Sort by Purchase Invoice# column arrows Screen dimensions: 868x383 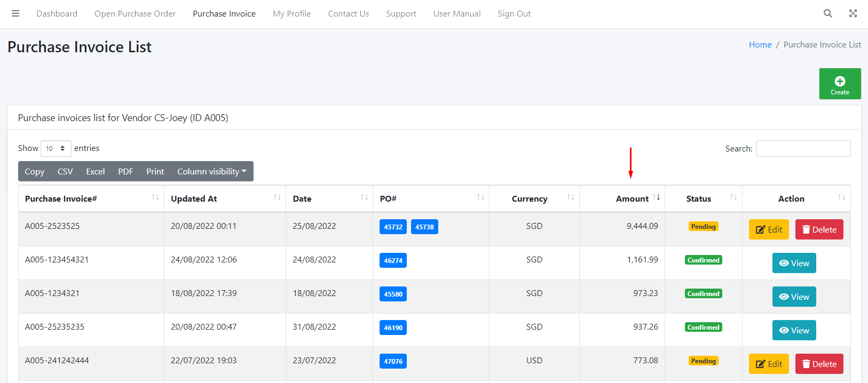pyautogui.click(x=155, y=198)
